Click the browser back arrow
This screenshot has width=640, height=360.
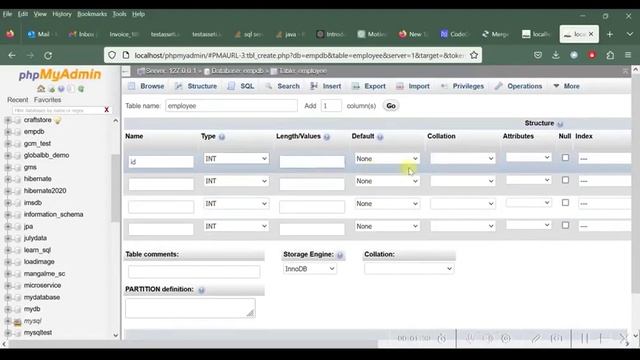(x=12, y=55)
